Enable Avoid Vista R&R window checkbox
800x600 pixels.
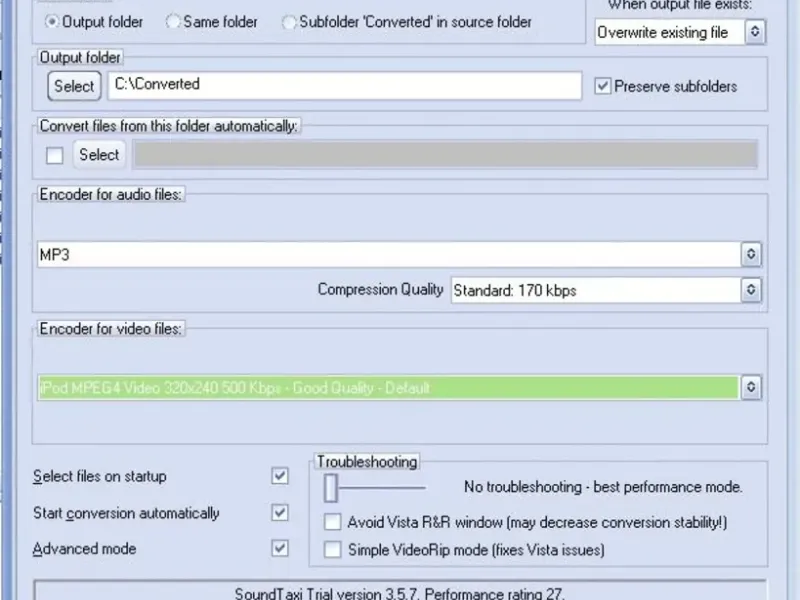[x=333, y=522]
